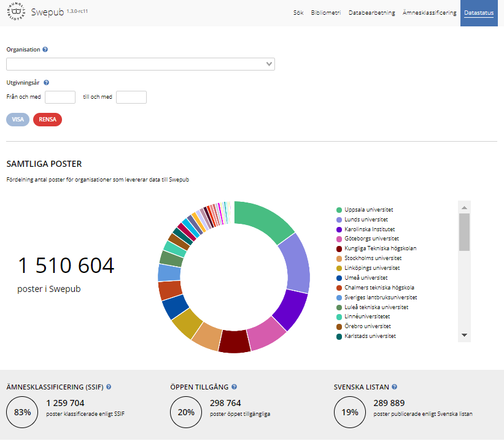The width and height of the screenshot is (504, 441).
Task: Click the Swepub home title link
Action: (x=47, y=12)
